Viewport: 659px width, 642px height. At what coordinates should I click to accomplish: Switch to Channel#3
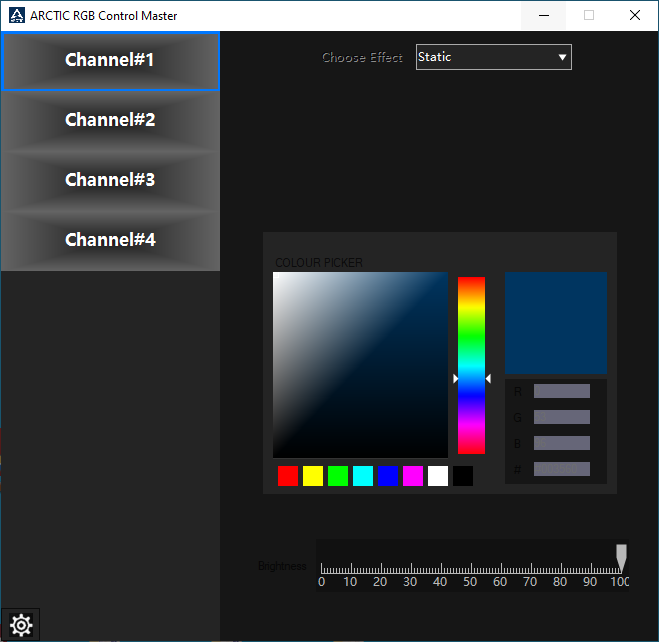110,180
